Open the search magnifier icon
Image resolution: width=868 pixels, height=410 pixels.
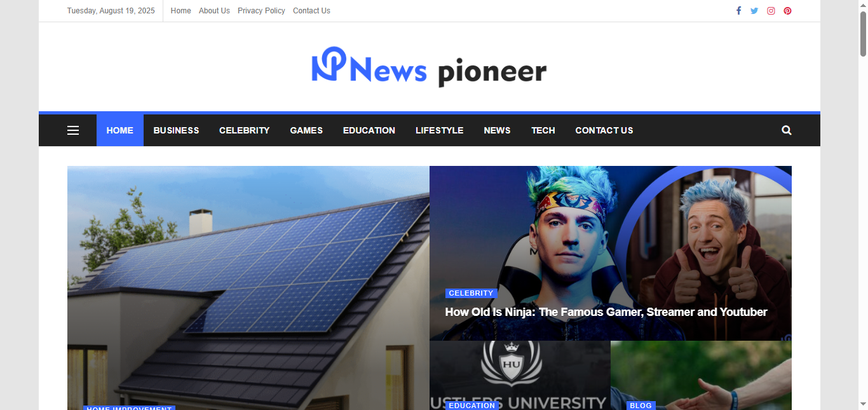point(787,130)
